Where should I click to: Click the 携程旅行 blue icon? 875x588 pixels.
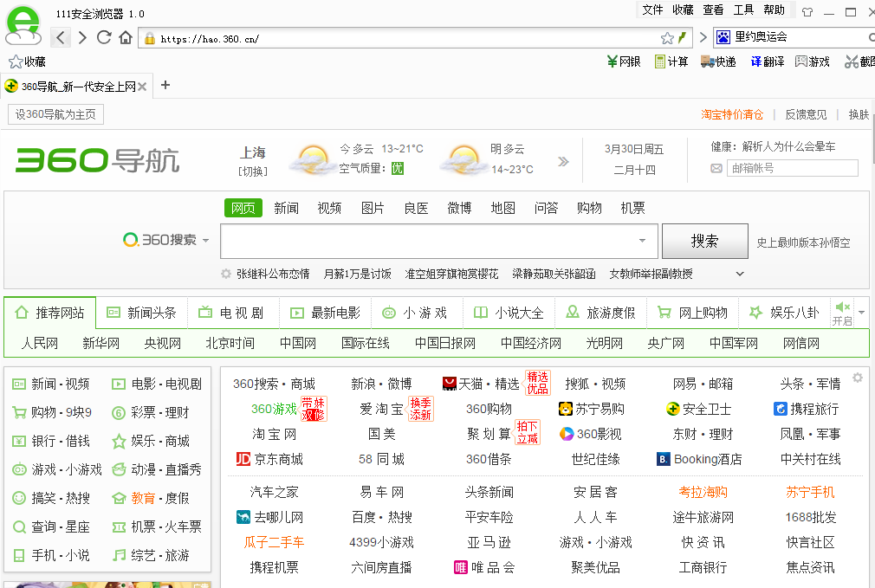tap(780, 409)
